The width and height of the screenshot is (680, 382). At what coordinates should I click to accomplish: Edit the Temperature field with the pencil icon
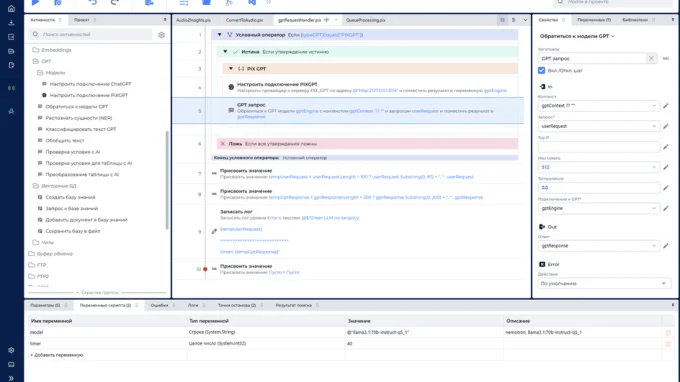pos(666,188)
